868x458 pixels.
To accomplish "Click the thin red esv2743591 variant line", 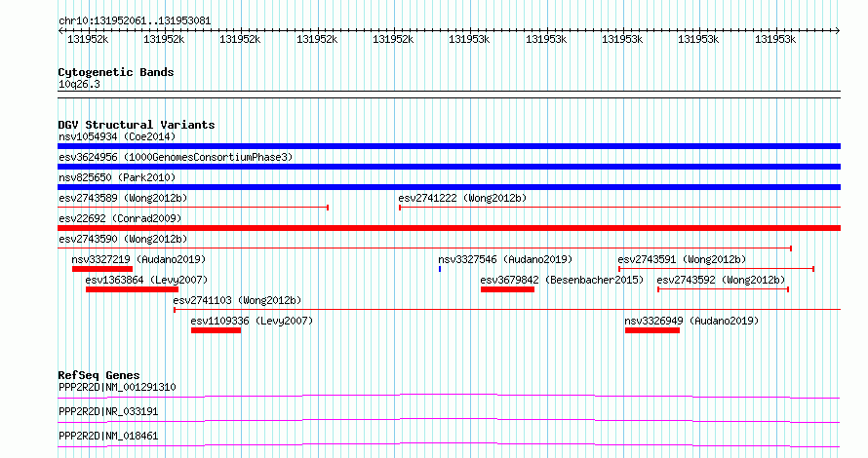I will pyautogui.click(x=716, y=269).
